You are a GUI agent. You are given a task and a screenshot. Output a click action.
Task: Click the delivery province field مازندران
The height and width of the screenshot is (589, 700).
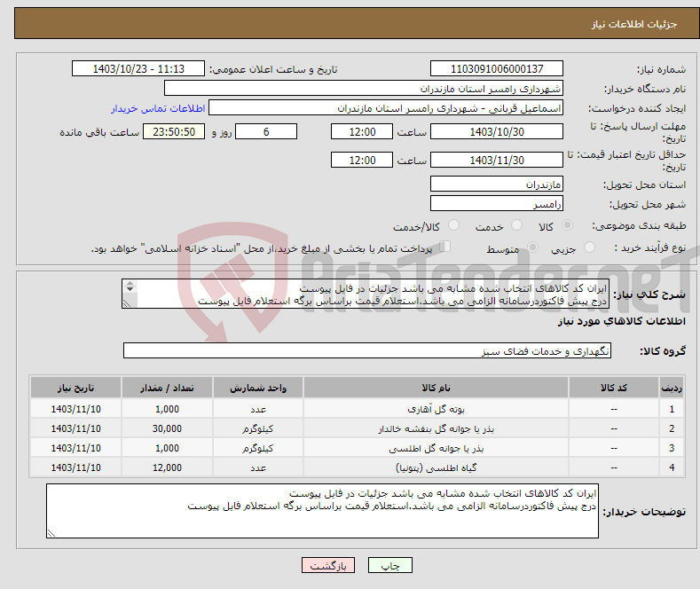pos(497,184)
